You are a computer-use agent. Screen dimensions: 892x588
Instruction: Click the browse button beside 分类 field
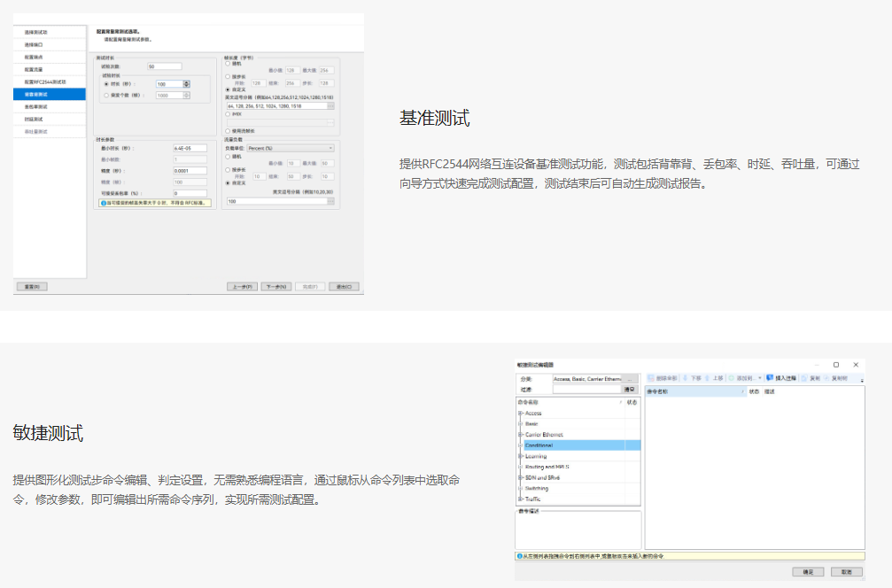[631, 378]
